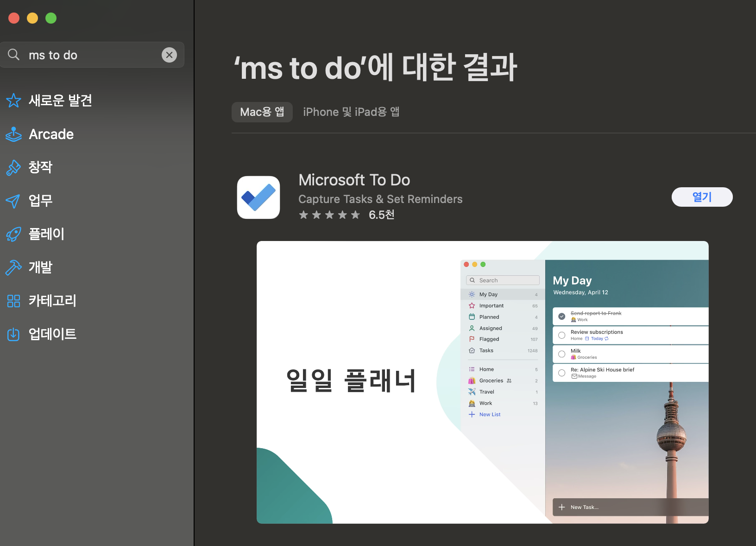Click the paper plane icon next to 업무

pos(13,201)
